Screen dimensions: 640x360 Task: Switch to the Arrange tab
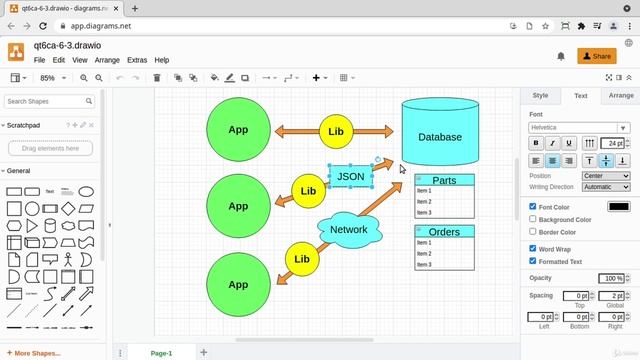(x=621, y=95)
